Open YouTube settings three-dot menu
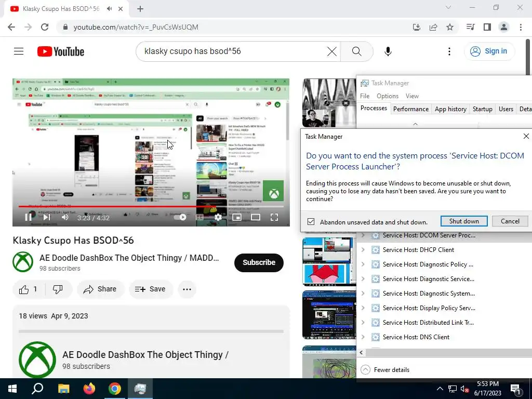 [x=449, y=51]
